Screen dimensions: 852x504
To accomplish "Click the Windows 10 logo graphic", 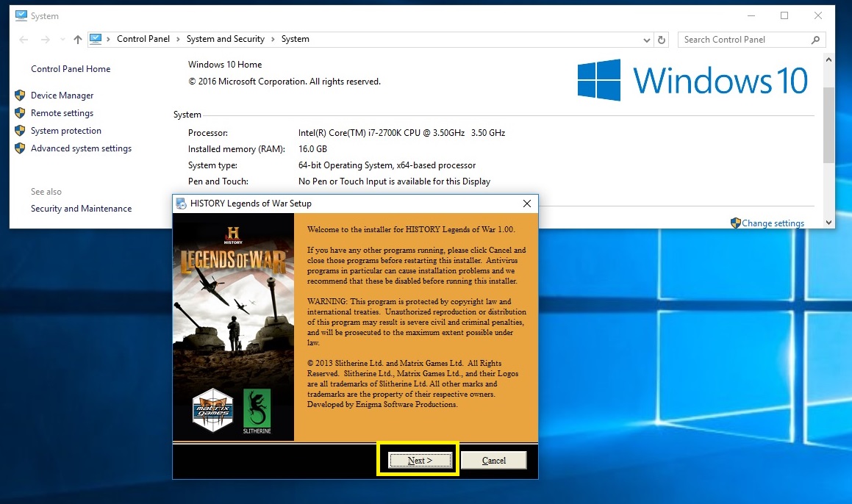I will [x=692, y=80].
